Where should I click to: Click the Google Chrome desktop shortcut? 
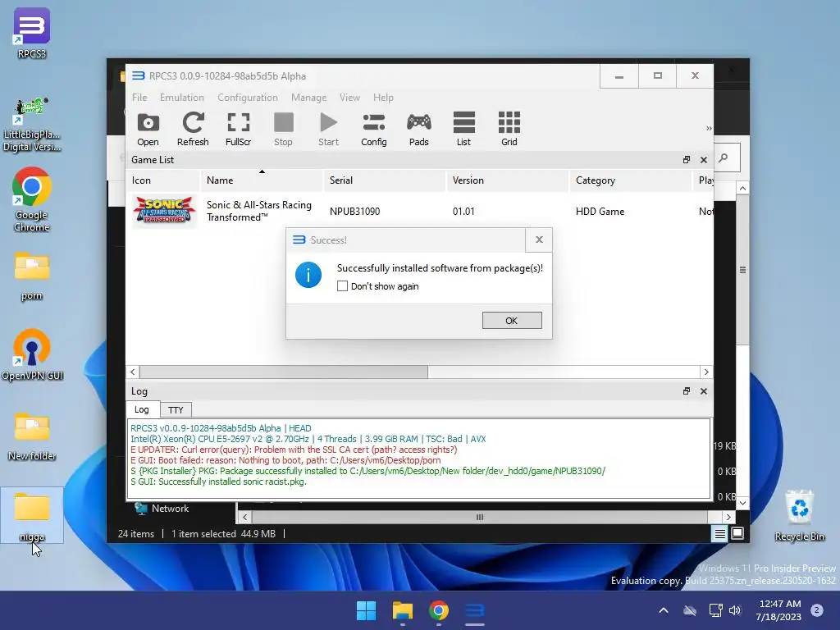coord(32,199)
